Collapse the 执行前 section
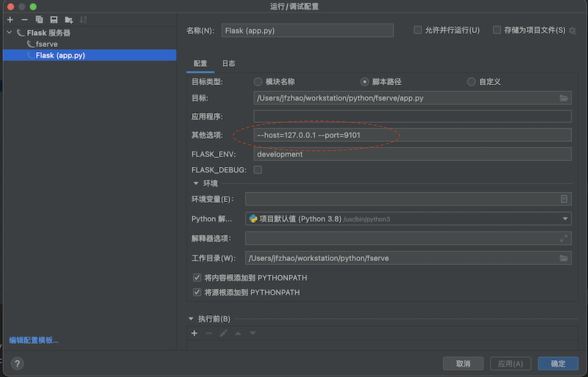Viewport: 588px width, 377px height. point(193,319)
